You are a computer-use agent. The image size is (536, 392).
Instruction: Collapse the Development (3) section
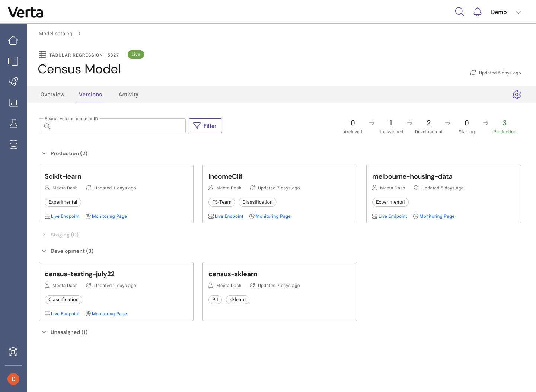coord(44,251)
